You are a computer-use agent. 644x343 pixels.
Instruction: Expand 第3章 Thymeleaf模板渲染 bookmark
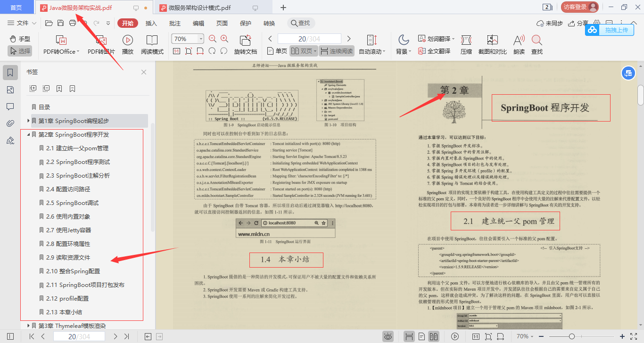pos(28,326)
